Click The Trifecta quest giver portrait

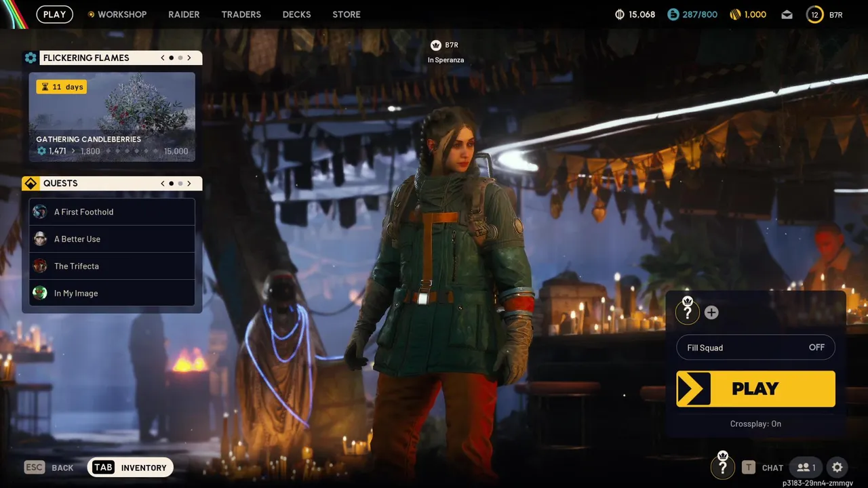point(40,266)
